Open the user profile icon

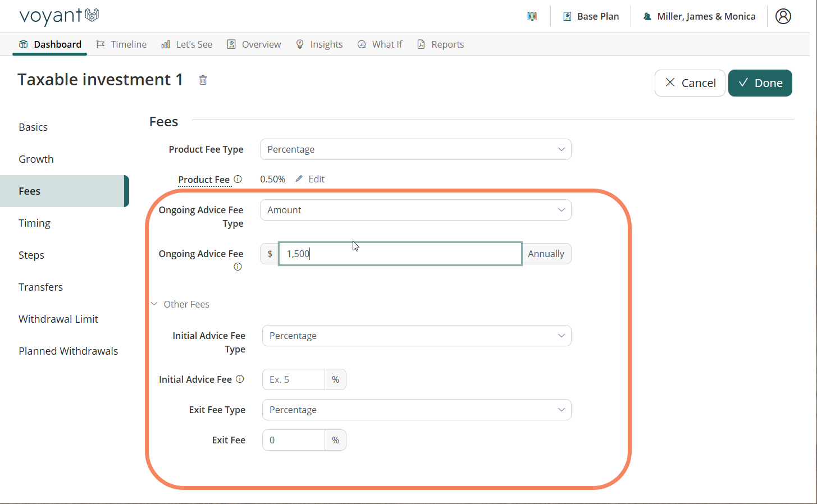pyautogui.click(x=783, y=16)
